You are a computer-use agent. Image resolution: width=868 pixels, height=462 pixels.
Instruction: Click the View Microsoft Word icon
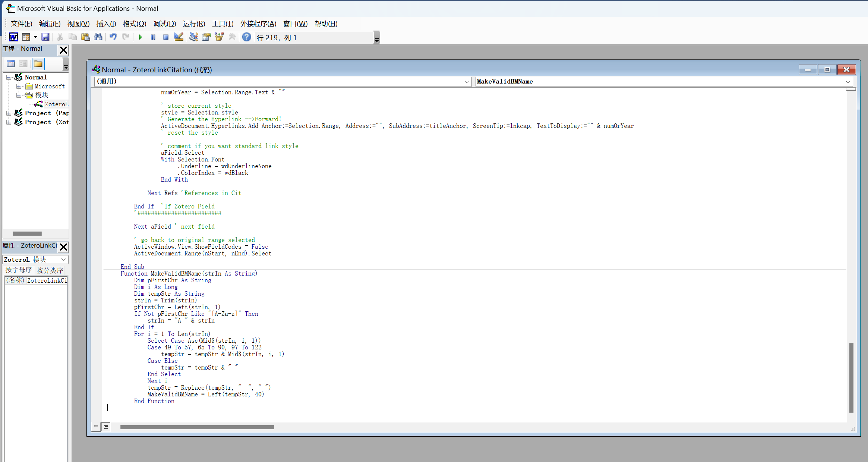coord(13,37)
